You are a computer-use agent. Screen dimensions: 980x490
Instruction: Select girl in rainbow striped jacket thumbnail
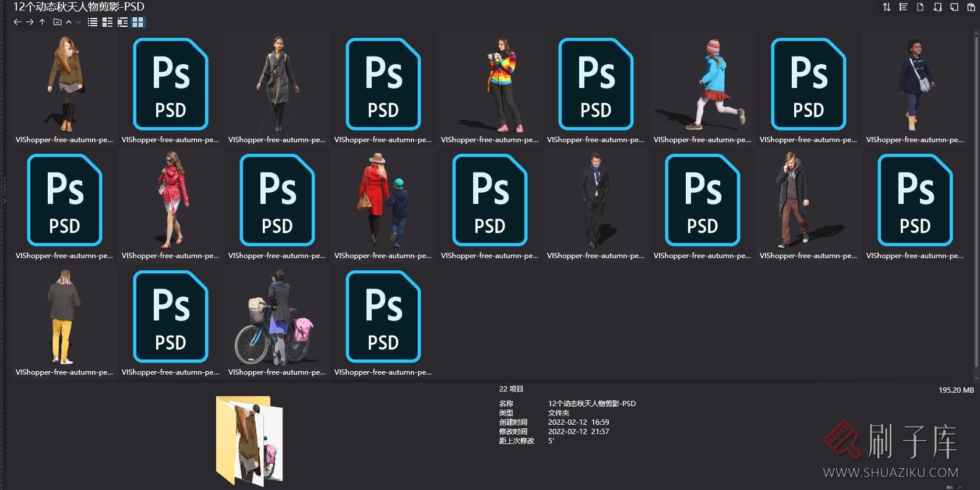(x=490, y=84)
